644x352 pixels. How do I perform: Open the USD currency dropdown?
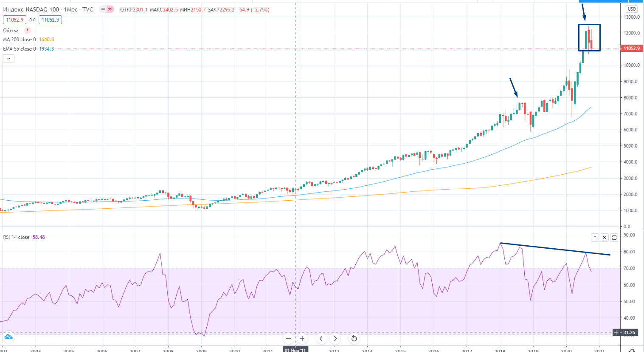632,9
